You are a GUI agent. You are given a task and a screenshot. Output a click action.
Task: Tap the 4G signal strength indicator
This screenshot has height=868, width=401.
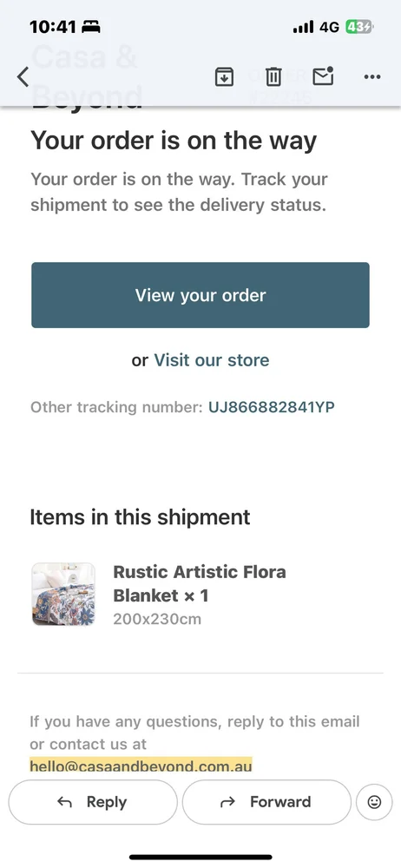pos(316,27)
